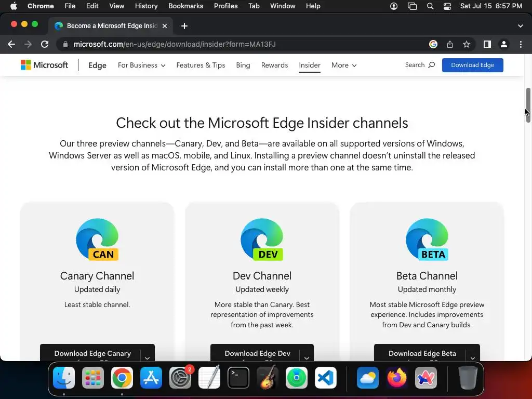Open Trash in the Dock
Image resolution: width=532 pixels, height=399 pixels.
click(x=468, y=378)
